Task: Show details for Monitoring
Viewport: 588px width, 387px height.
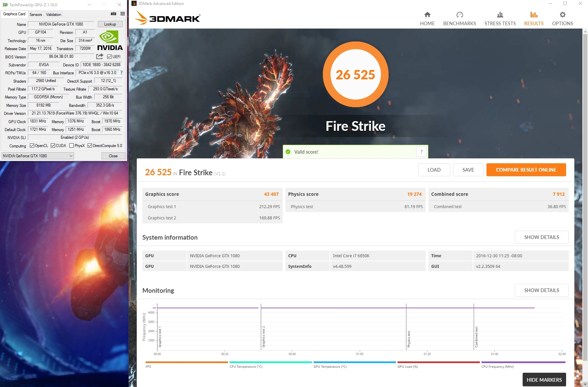Action: pyautogui.click(x=542, y=290)
